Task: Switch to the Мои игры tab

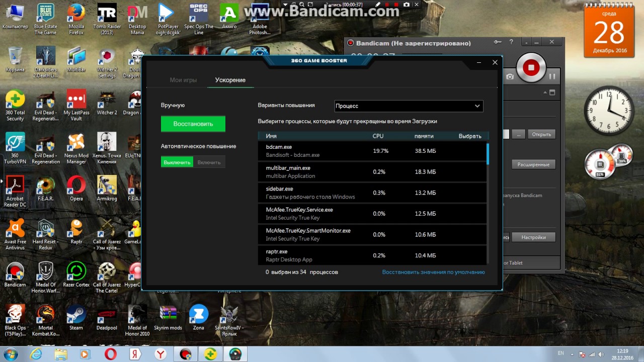Action: 183,80
